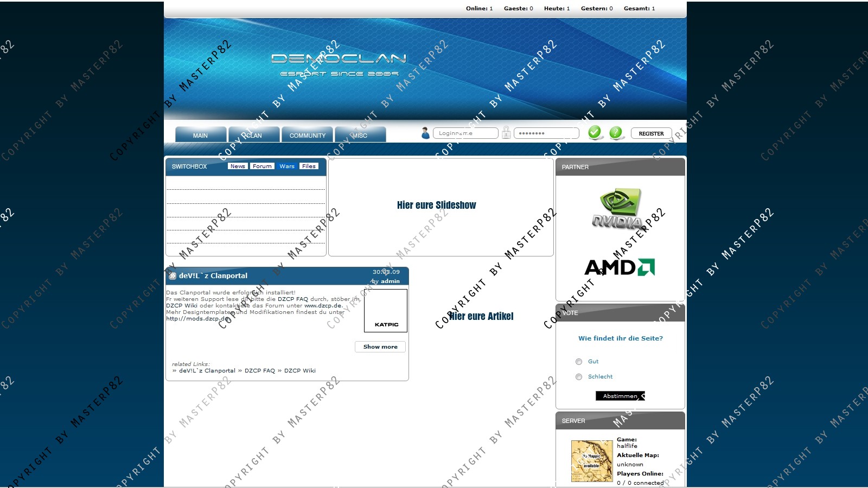Click the padlock icon beside password
868x488 pixels.
pos(506,133)
